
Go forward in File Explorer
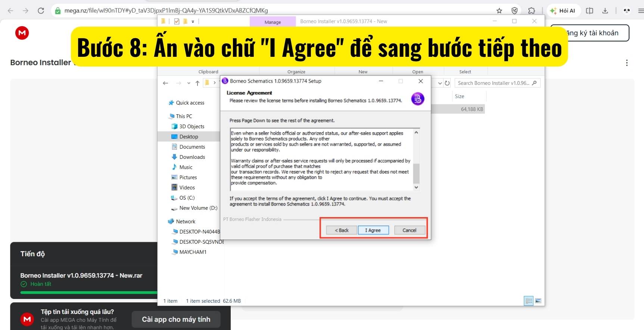[178, 83]
